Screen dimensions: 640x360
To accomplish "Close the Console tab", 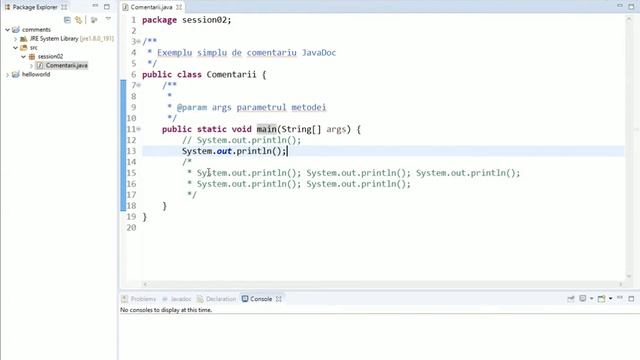I will coord(279,299).
